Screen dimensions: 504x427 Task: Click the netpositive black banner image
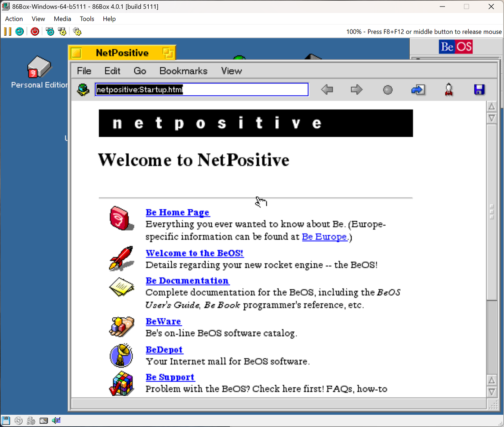tap(256, 123)
